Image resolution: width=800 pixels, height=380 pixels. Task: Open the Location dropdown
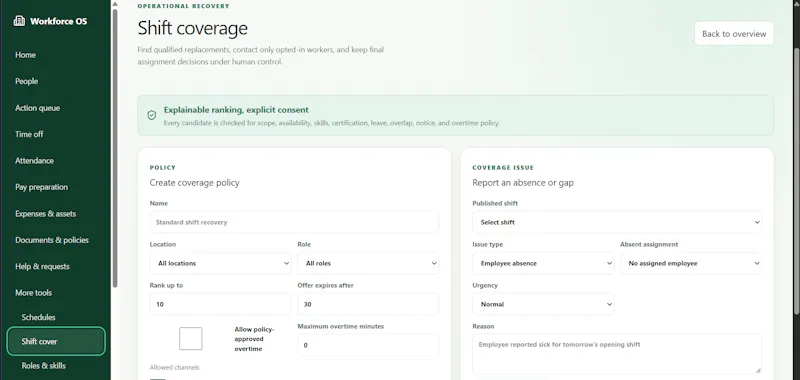pyautogui.click(x=220, y=263)
